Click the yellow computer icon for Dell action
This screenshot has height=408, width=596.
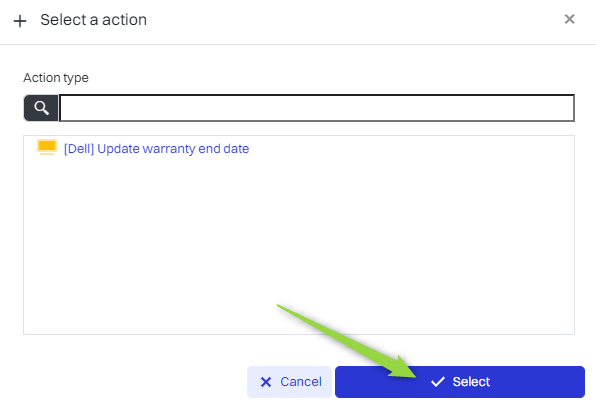click(x=47, y=147)
